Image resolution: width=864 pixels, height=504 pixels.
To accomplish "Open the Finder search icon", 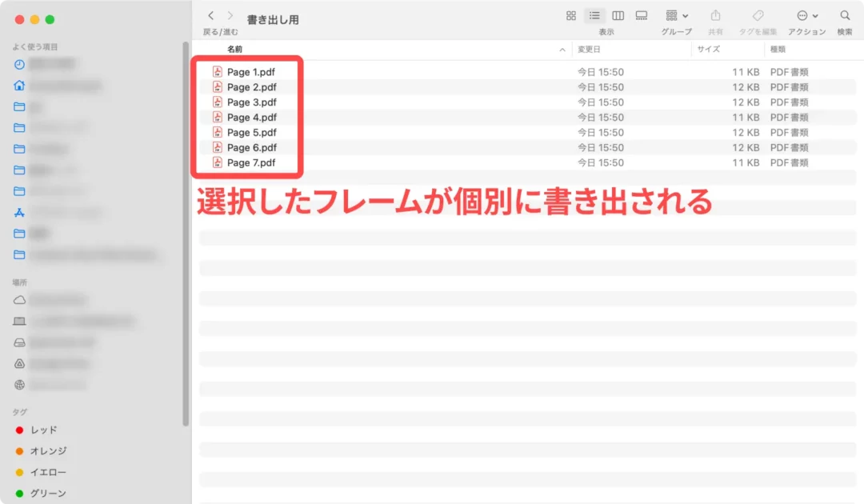I will 845,16.
